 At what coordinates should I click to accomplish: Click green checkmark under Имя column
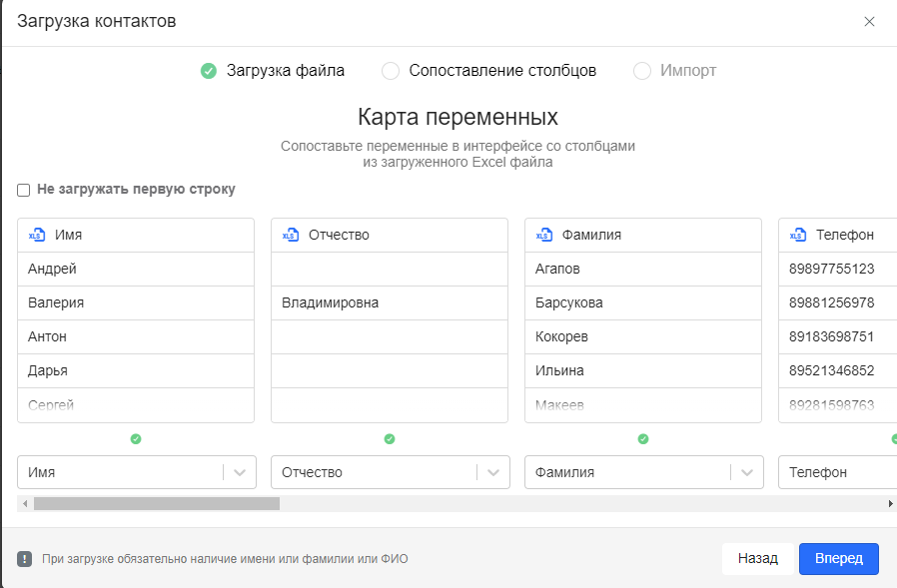coord(136,438)
